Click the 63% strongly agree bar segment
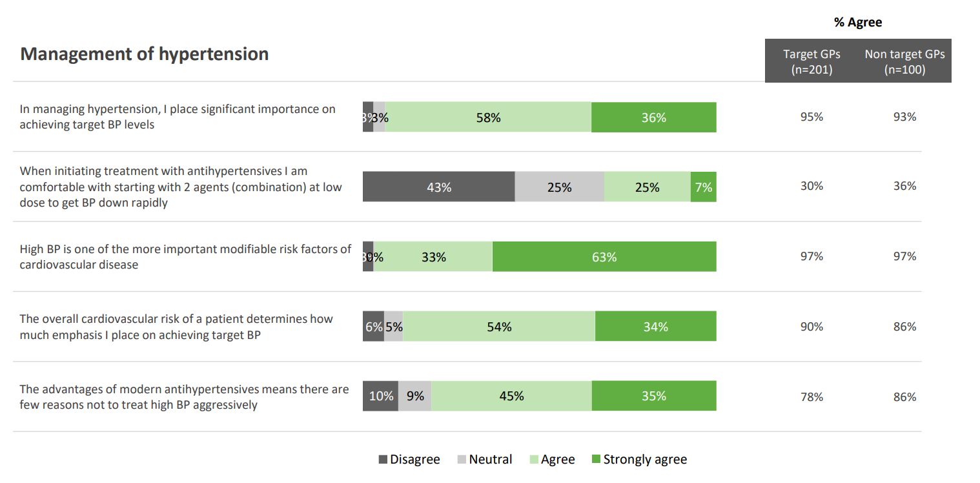980x483 pixels. pyautogui.click(x=604, y=257)
